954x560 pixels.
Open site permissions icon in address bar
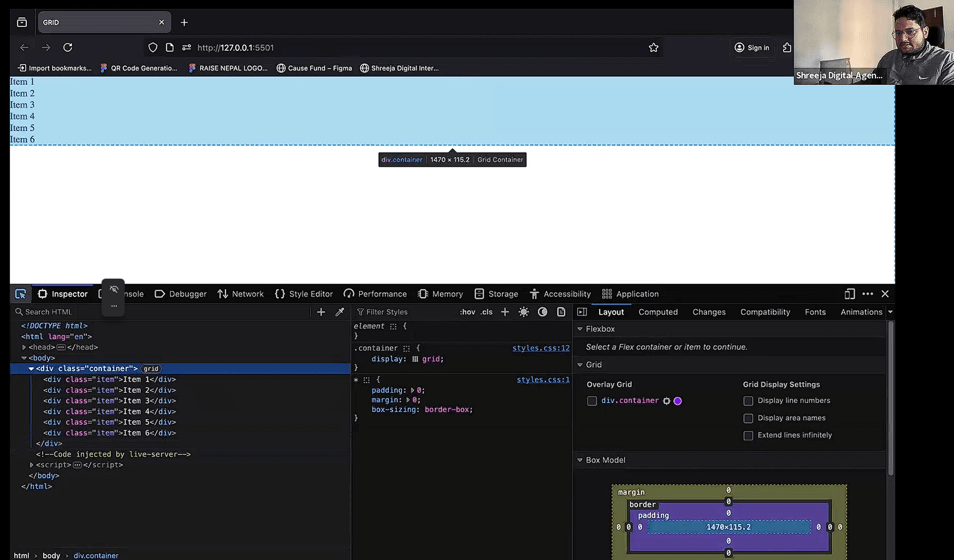coord(186,47)
